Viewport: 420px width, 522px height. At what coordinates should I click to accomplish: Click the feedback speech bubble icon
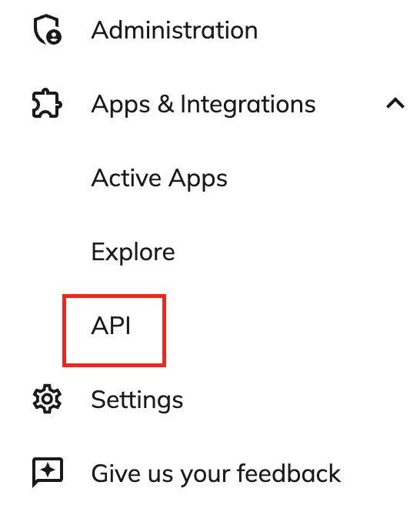point(48,473)
